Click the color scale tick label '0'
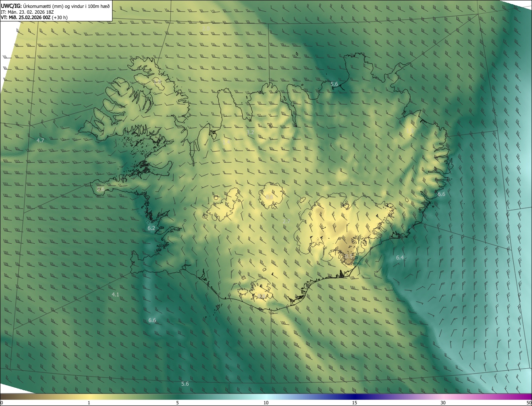532x406 pixels. [x=2, y=403]
